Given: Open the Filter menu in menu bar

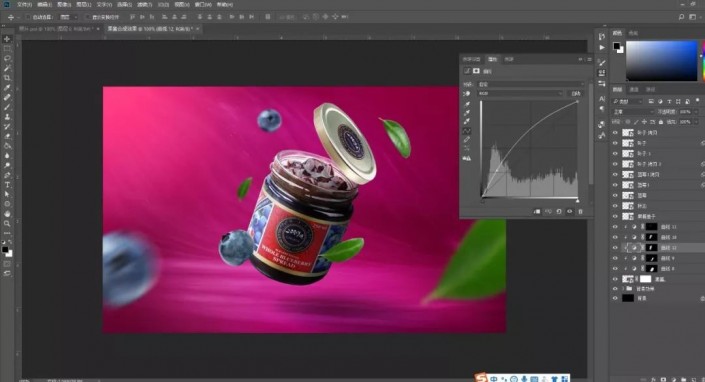Looking at the screenshot, I should 144,4.
